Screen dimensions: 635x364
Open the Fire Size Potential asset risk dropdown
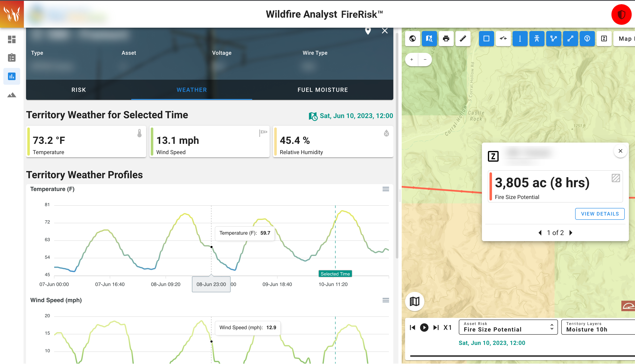point(508,327)
